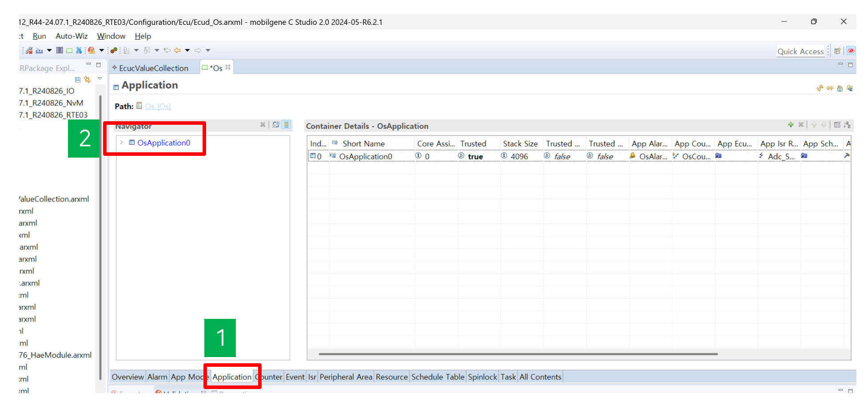Expand the OsApplication0 tree node
This screenshot has width=868, height=405.
(121, 143)
